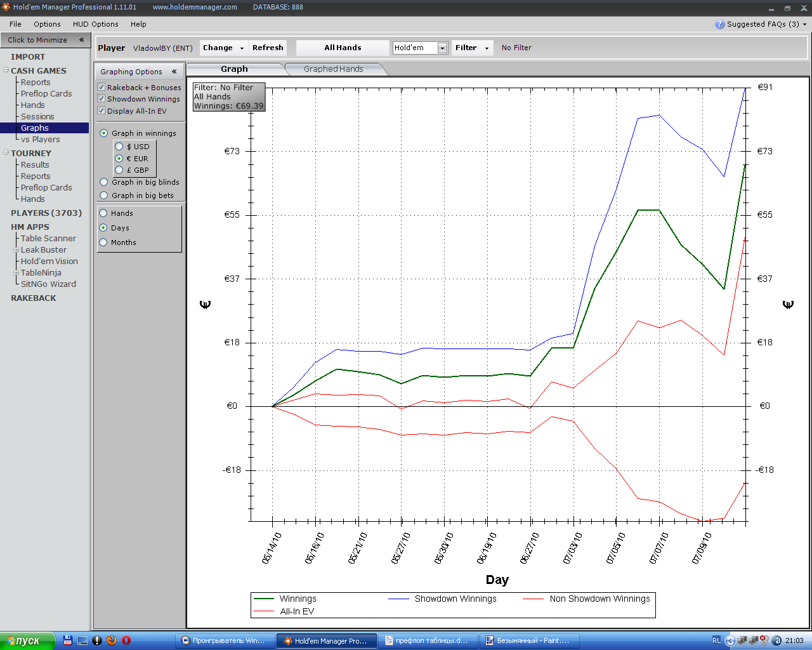Select Graph in big blinds option
The width and height of the screenshot is (812, 650).
pyautogui.click(x=104, y=182)
